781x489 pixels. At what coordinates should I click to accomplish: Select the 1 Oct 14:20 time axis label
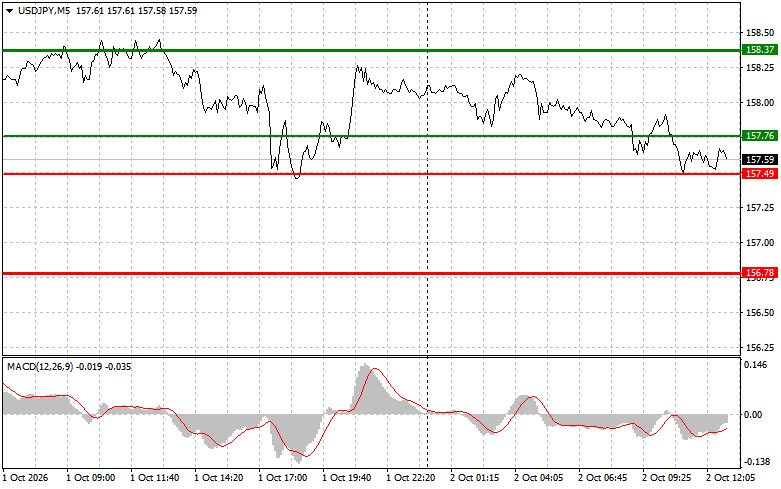point(219,478)
